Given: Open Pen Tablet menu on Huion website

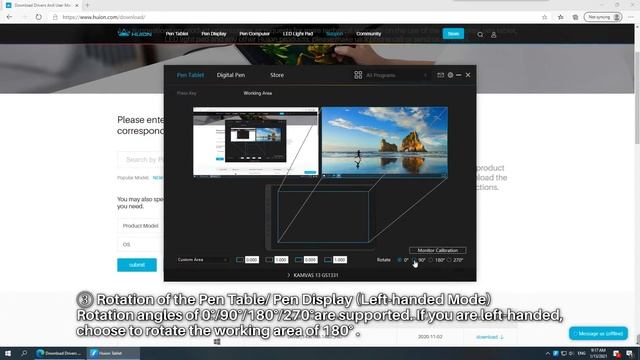Looking at the screenshot, I should pos(177,34).
